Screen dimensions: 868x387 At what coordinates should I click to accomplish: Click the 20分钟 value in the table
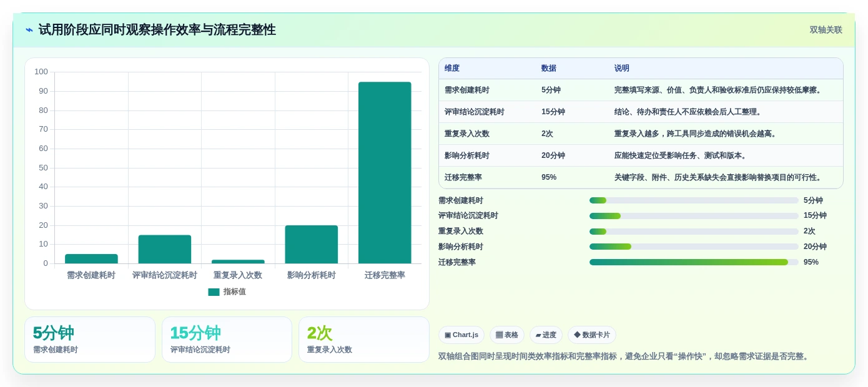pyautogui.click(x=553, y=155)
